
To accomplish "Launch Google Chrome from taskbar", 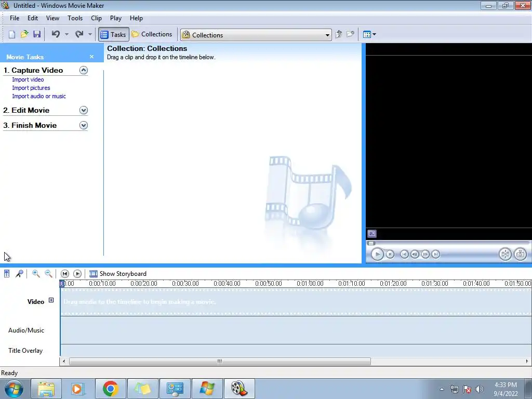I will [110, 389].
